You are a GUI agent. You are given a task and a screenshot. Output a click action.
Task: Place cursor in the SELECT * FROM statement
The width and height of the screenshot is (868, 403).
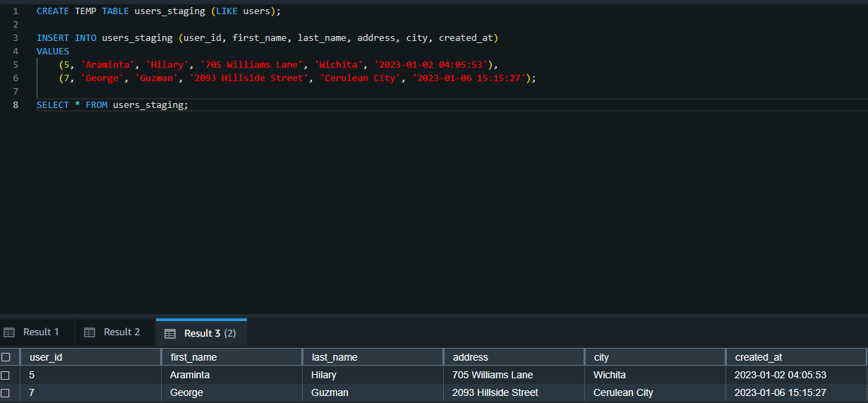(112, 105)
